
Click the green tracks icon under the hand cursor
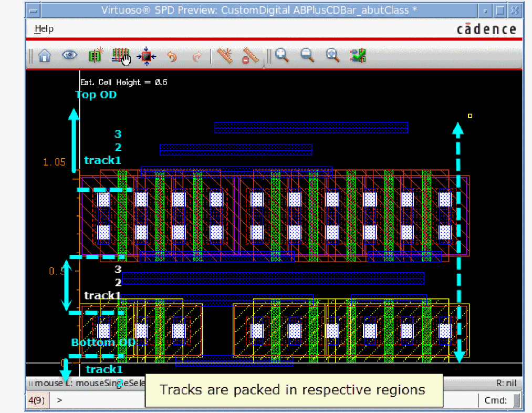coord(120,55)
